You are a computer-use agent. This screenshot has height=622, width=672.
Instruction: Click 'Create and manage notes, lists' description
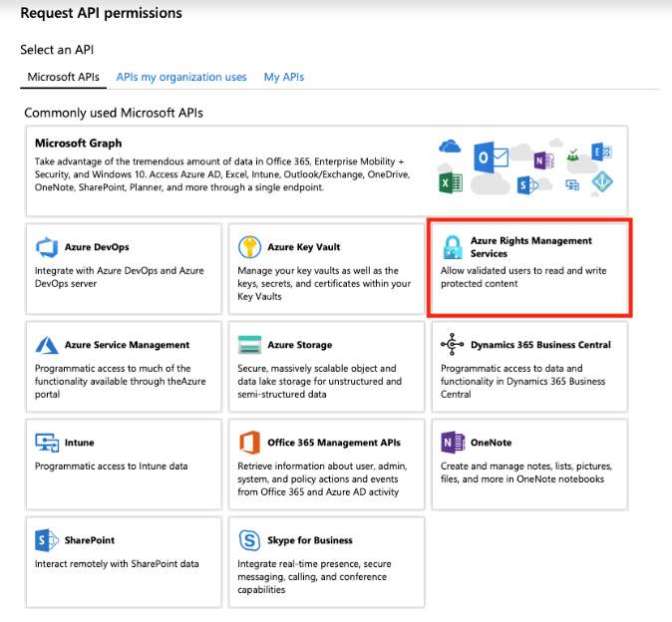(526, 472)
